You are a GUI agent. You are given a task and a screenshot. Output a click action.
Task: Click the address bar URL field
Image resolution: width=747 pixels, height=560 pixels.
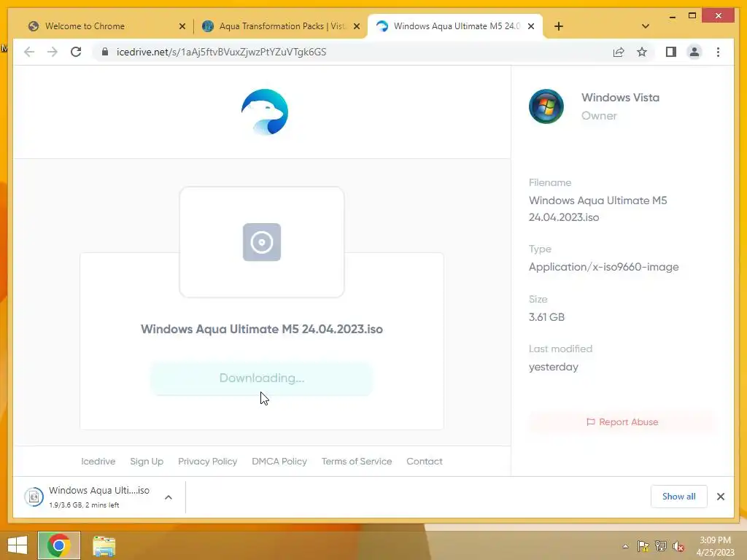click(352, 52)
